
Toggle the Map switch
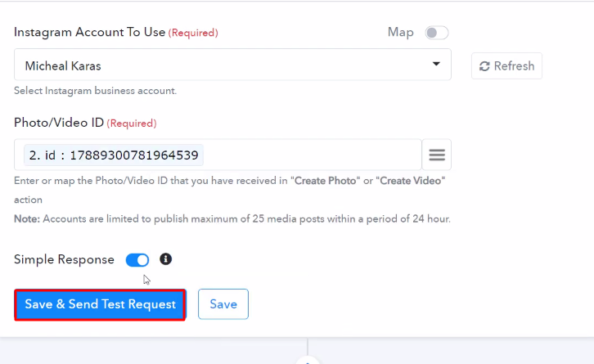click(436, 33)
